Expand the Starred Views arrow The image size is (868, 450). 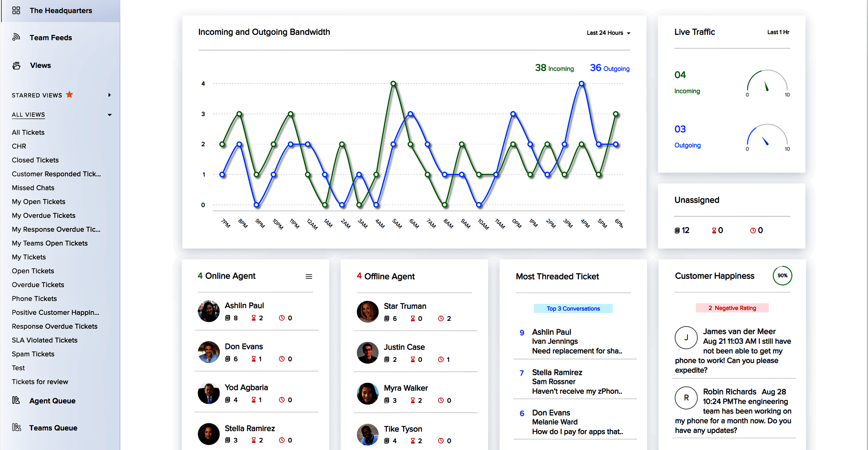(109, 95)
